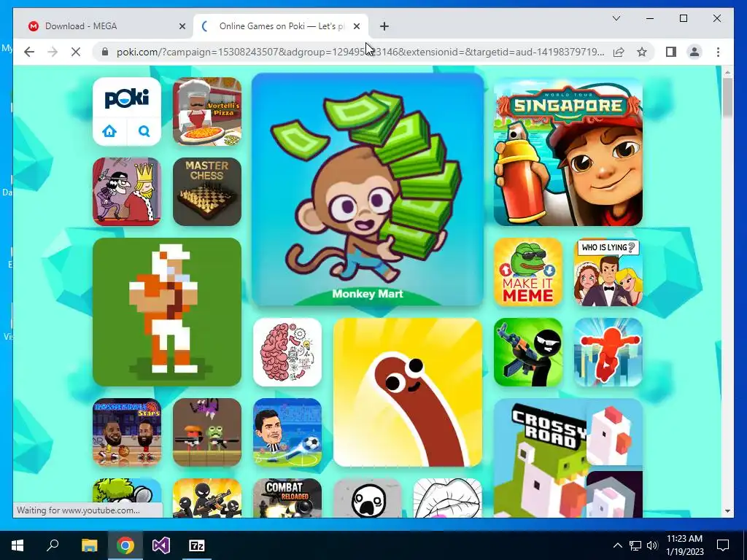Show hidden system tray icons
The image size is (747, 560).
[x=617, y=545]
